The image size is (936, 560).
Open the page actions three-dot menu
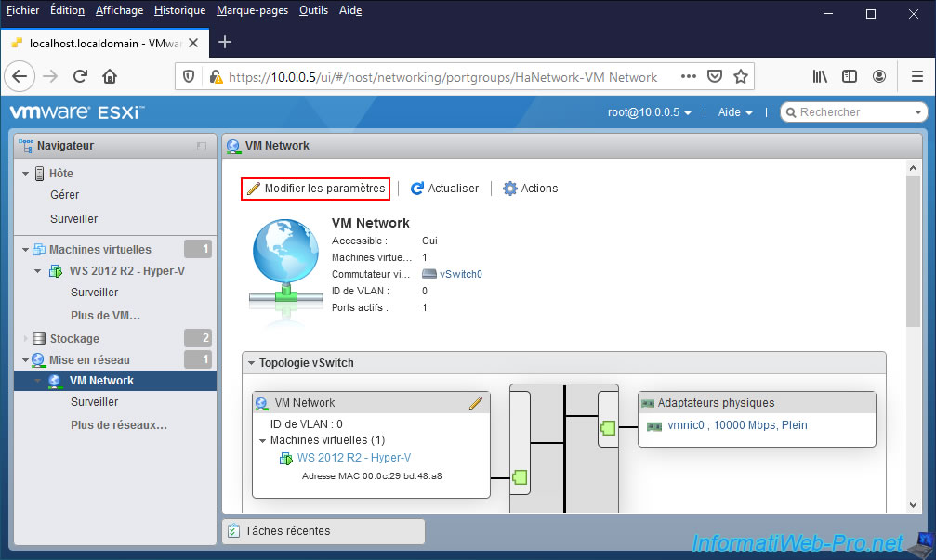pos(688,76)
